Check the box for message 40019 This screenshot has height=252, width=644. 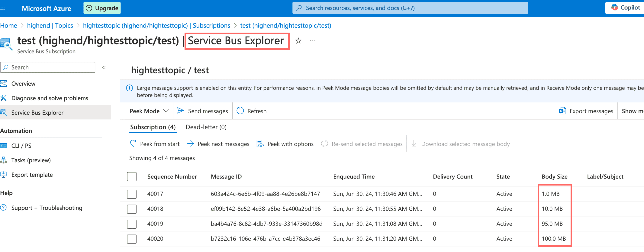[x=132, y=224]
